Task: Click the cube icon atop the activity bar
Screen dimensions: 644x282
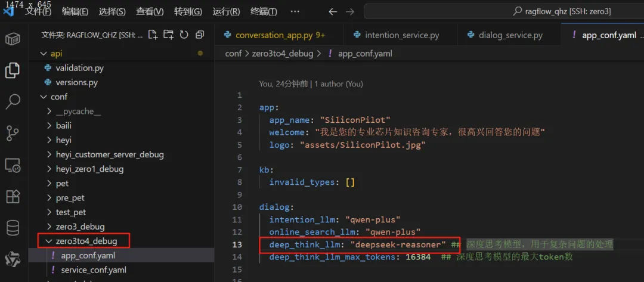Action: click(x=13, y=39)
